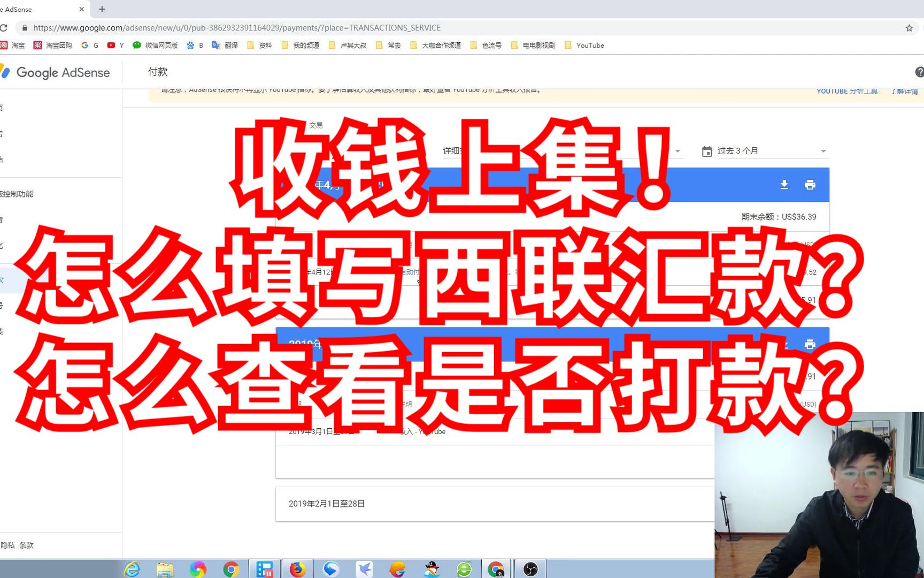Screen dimensions: 924x578
Task: Expand the 2019年2月1日至28日 row
Action: 495,504
